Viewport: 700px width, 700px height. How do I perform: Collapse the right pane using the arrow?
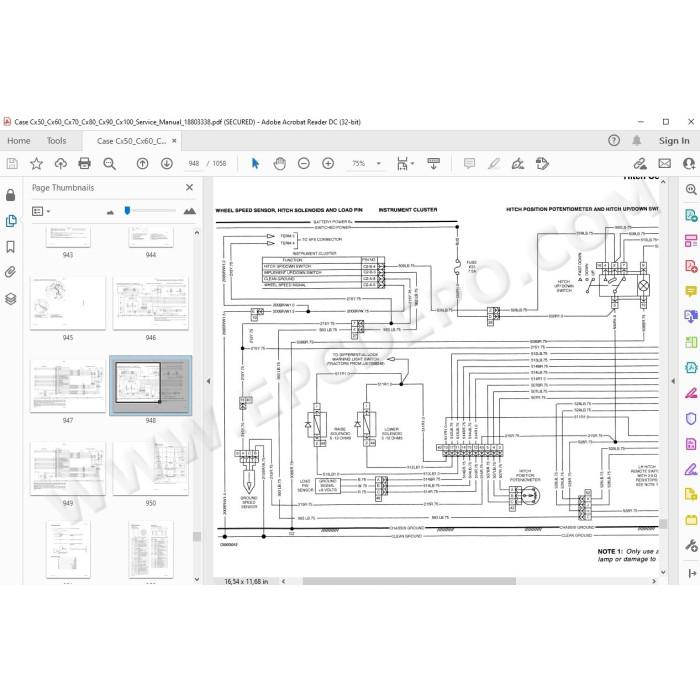click(x=673, y=381)
